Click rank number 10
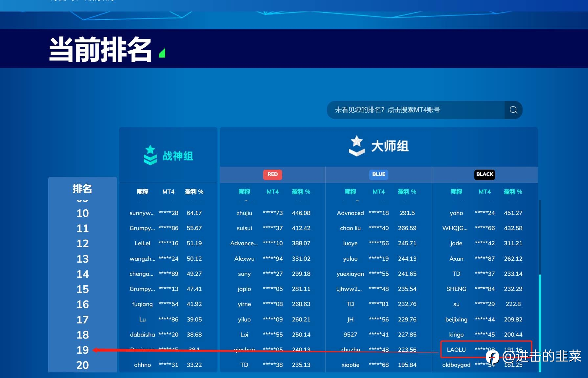 pos(82,213)
